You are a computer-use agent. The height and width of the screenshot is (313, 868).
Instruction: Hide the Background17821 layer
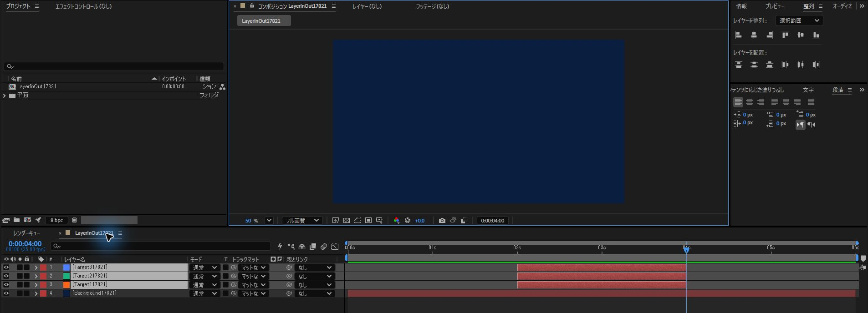pyautogui.click(x=6, y=293)
